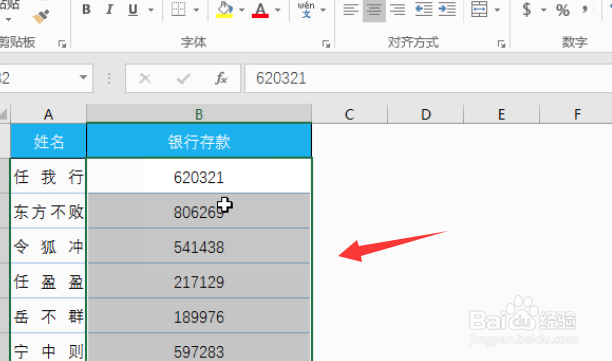Click the Select All corner triangle
The height and width of the screenshot is (361, 612).
4,114
